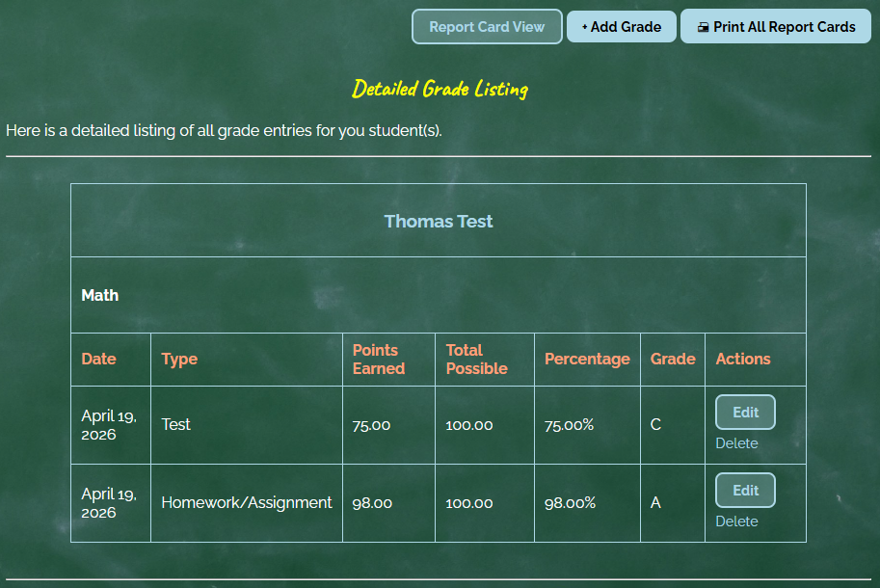Click printer icon on Print All Report Cards
Image resolution: width=880 pixels, height=588 pixels.
pos(703,27)
